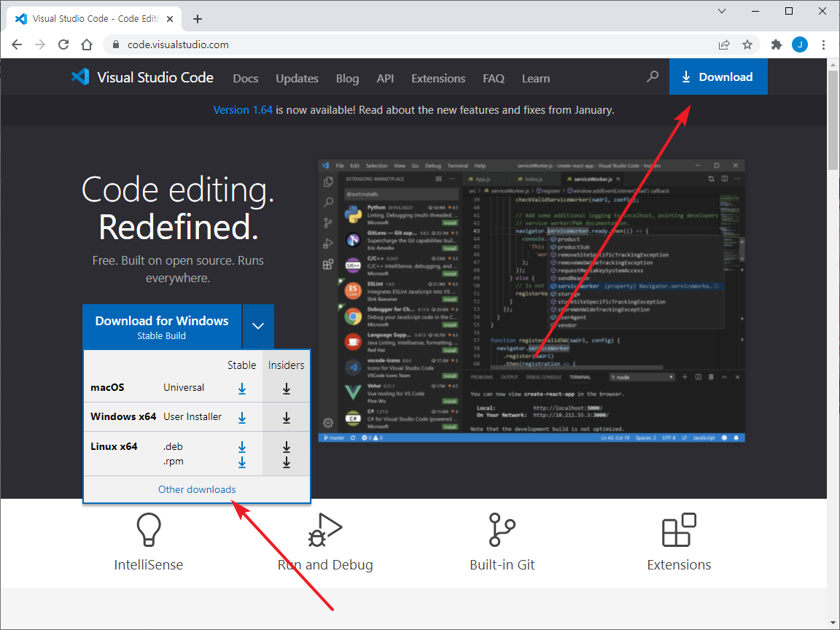Click Download for Windows Stable Build
Viewport: 840px width, 630px height.
[x=162, y=327]
